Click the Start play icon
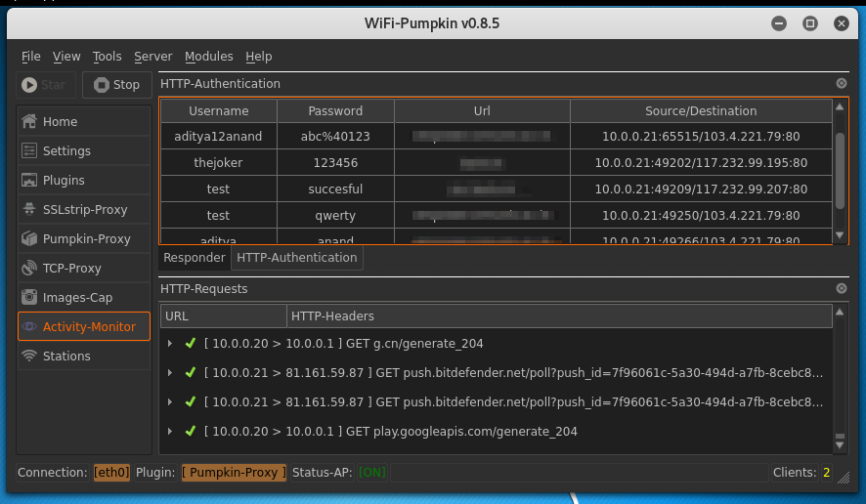 [x=29, y=84]
